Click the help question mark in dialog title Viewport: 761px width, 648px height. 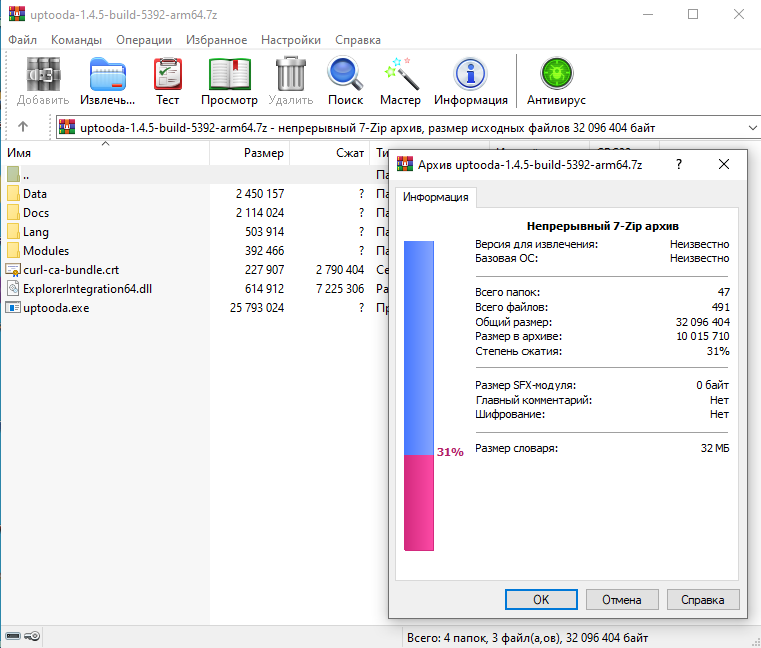coord(679,164)
